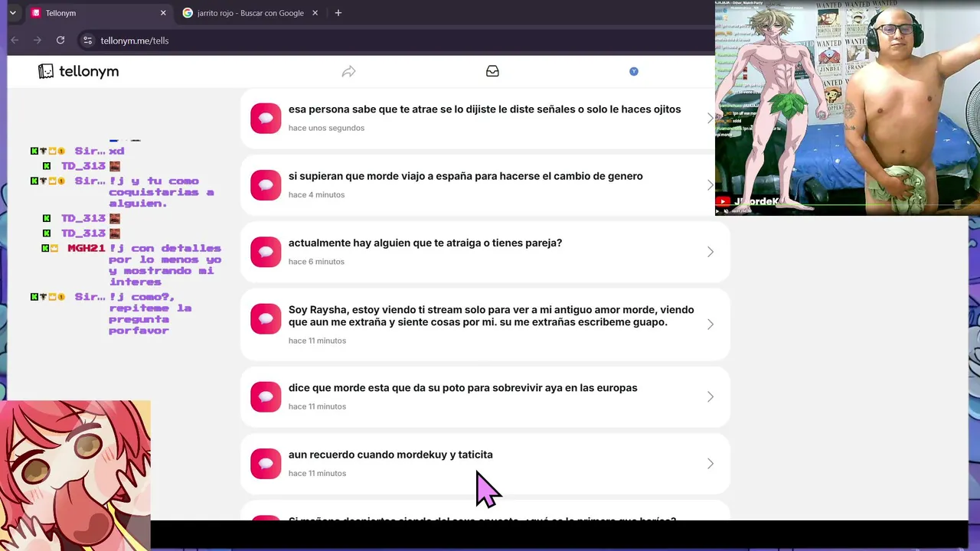Screen dimensions: 980x551
Task: Close the Tellonym tab
Action: coord(163,13)
